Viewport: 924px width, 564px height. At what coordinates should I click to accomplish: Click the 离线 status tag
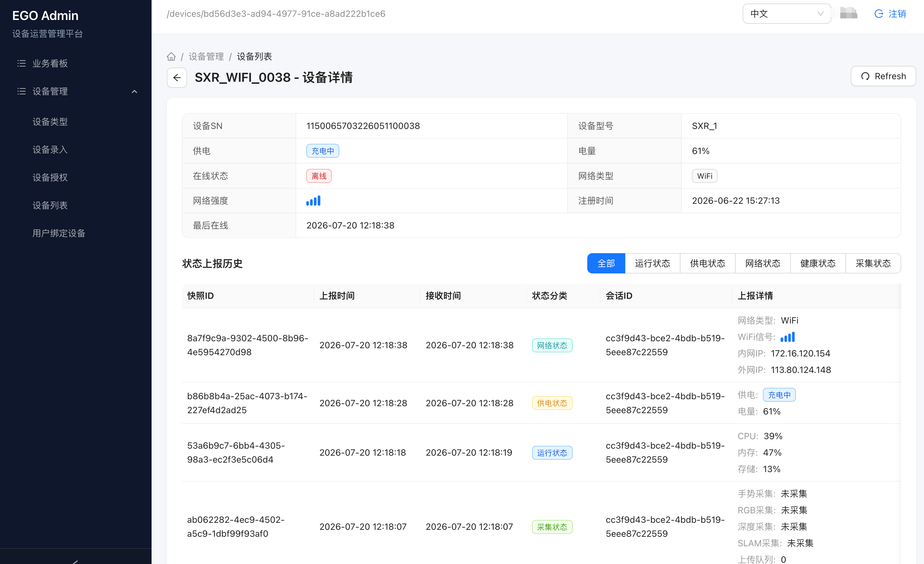319,176
